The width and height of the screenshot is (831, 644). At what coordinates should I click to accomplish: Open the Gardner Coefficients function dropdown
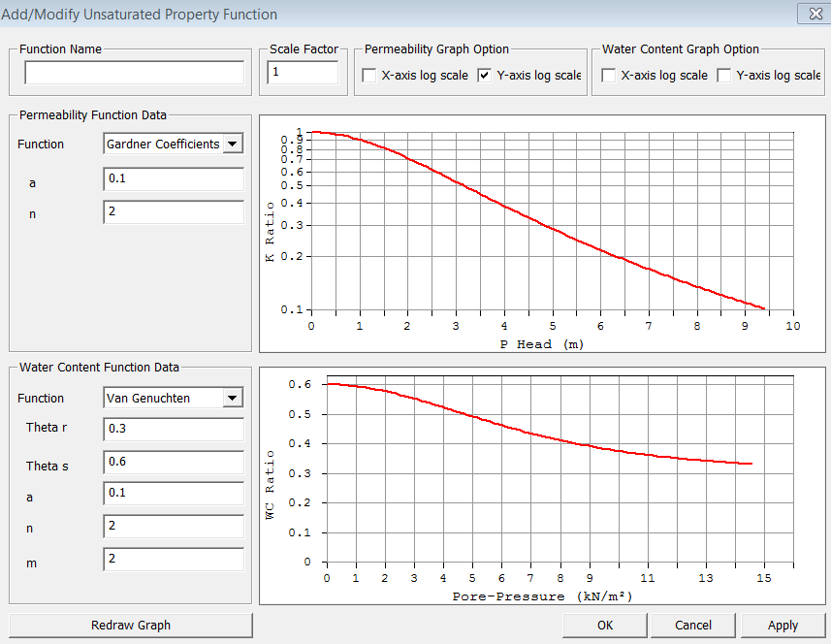pos(233,144)
